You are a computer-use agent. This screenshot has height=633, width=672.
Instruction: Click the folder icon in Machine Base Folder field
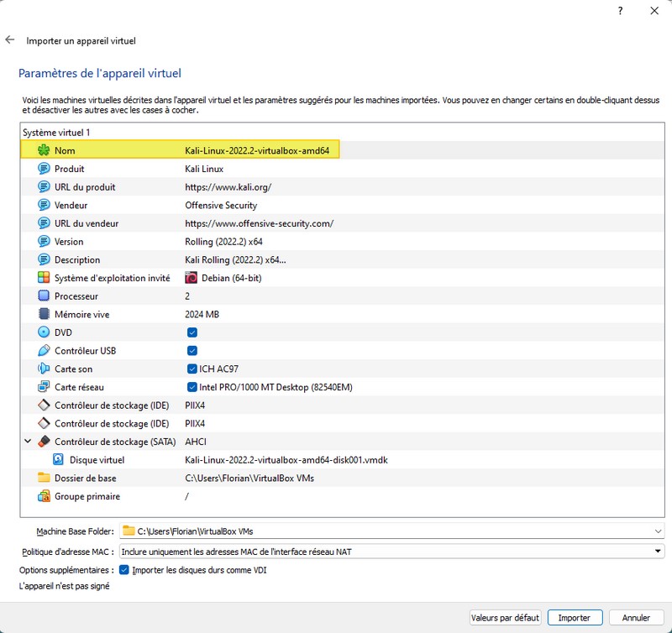[129, 531]
